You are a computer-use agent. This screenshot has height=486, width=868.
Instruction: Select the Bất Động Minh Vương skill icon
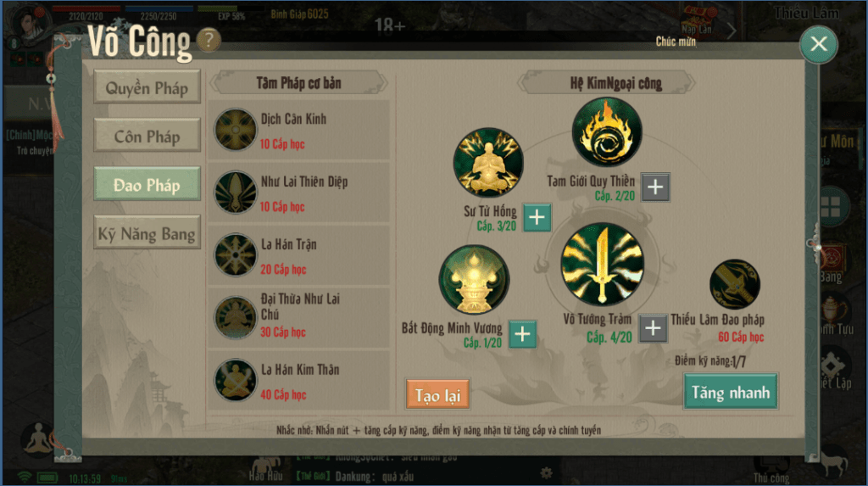pyautogui.click(x=474, y=279)
